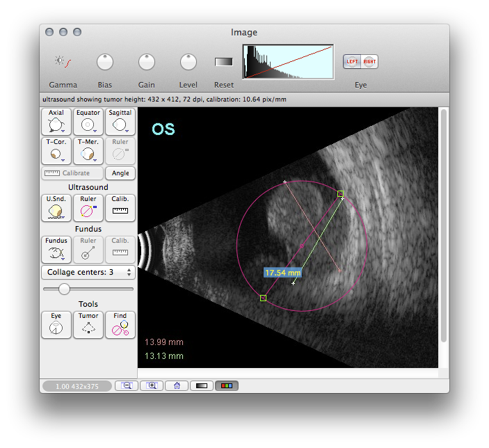Click the Reset gradient icon
Image resolution: width=489 pixels, height=448 pixels.
pos(223,62)
